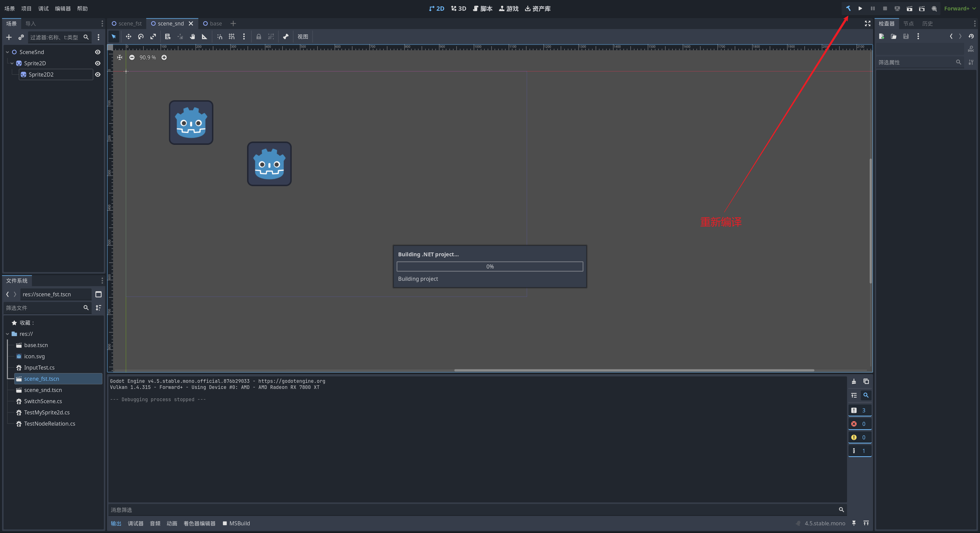Close the scene_snd tab
Image resolution: width=980 pixels, height=533 pixels.
(191, 23)
